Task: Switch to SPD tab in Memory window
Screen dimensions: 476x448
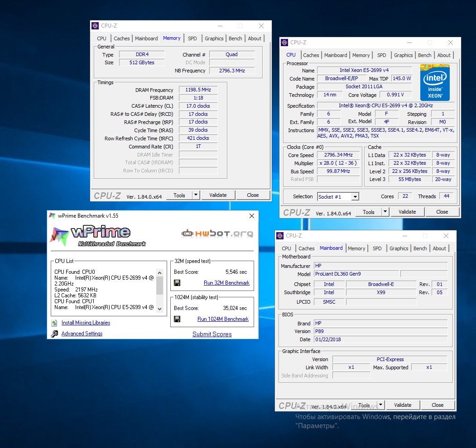Action: pyautogui.click(x=192, y=38)
